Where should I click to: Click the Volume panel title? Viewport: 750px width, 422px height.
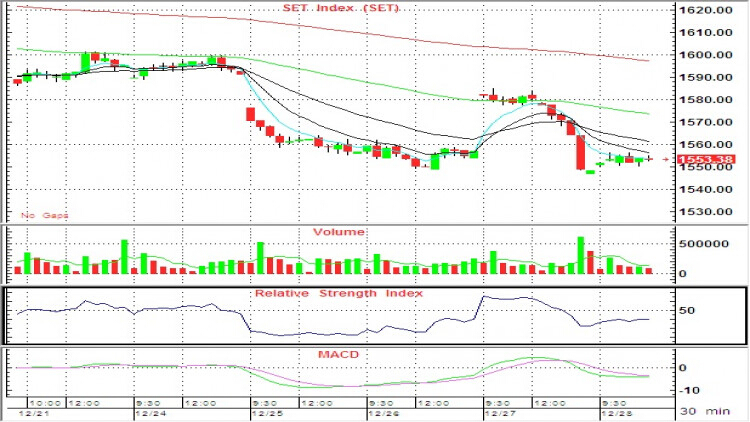pyautogui.click(x=339, y=232)
